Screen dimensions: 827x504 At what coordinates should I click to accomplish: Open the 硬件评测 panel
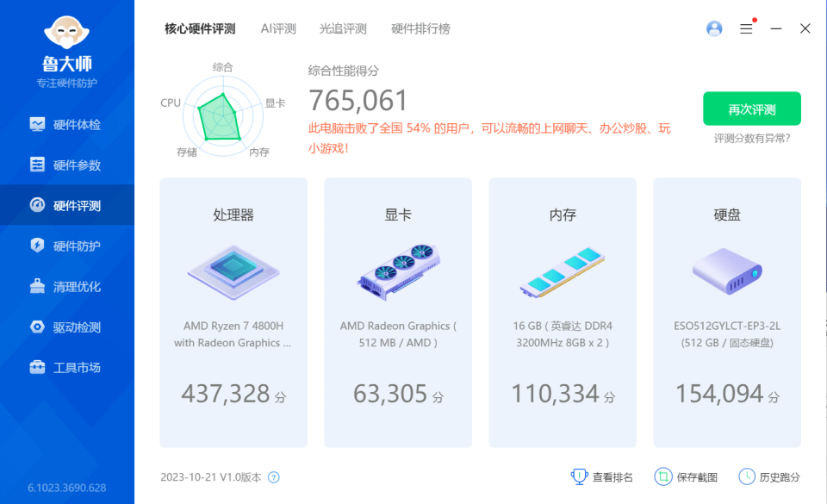click(x=66, y=205)
